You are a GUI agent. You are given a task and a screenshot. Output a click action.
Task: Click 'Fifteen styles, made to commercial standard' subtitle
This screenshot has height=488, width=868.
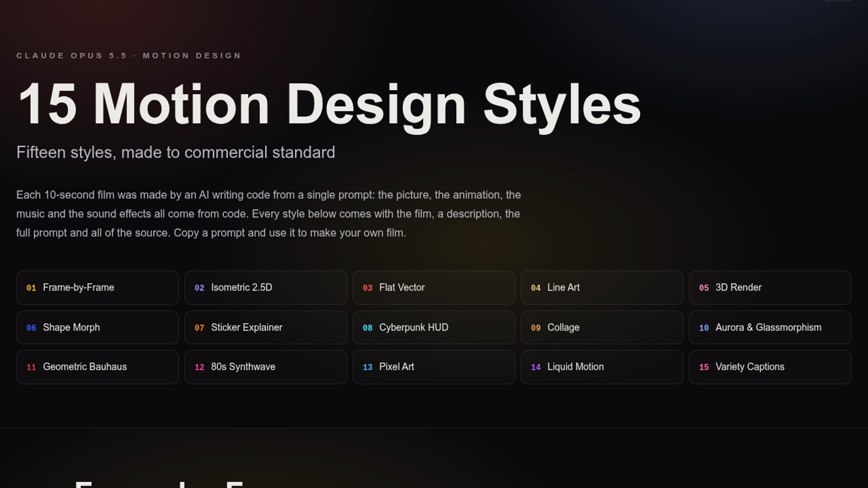(x=176, y=152)
